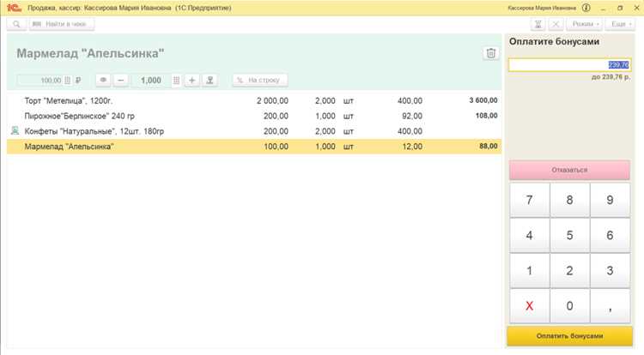Click the discount 92,00 in Пирожное row
The image size is (644, 355).
click(x=412, y=116)
